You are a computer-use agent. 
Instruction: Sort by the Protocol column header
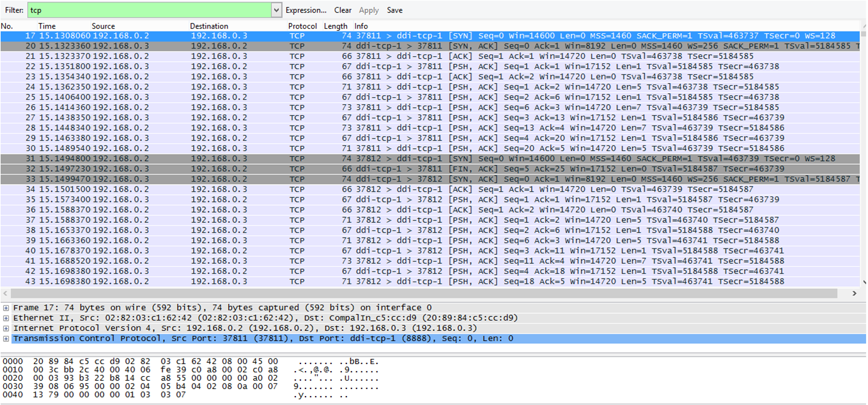pos(302,26)
